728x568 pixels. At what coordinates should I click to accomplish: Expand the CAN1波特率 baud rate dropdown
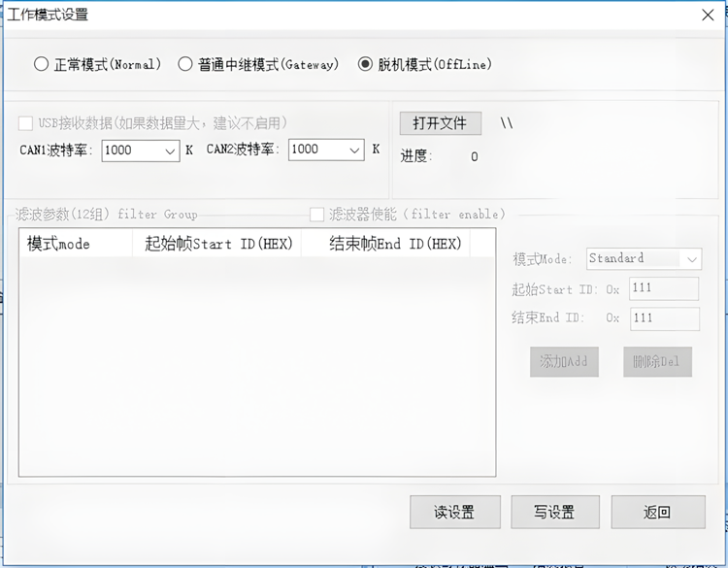coord(169,150)
